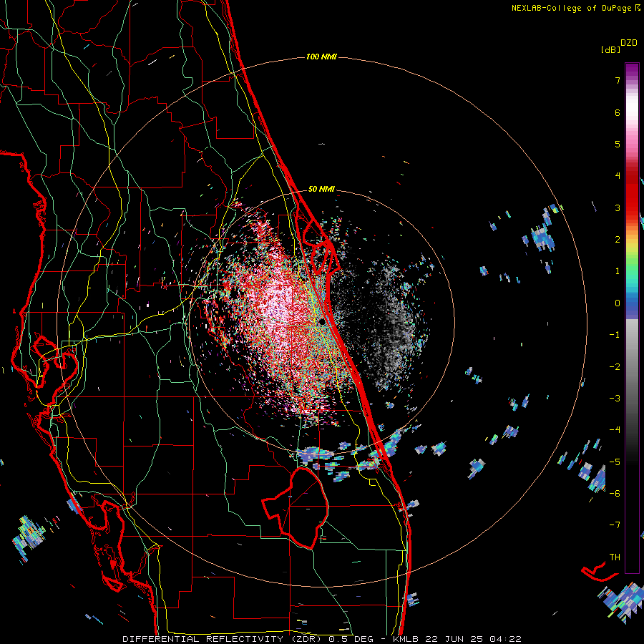Click the 04:22 timestamp in the caption

point(506,639)
